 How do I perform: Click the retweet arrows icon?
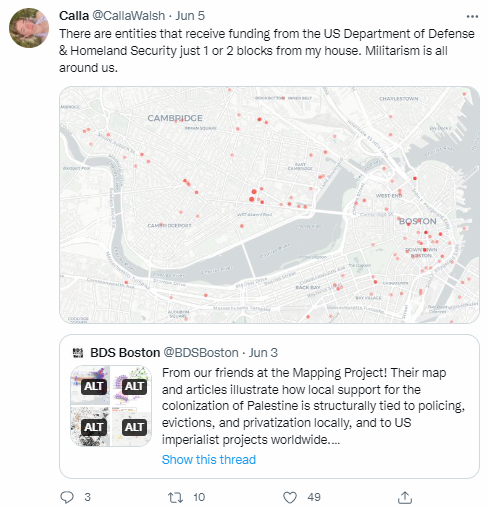[175, 497]
